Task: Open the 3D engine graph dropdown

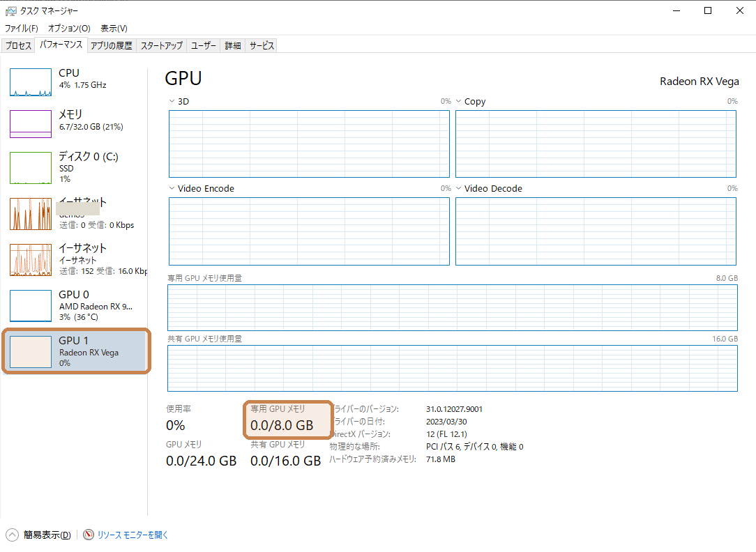Action: pyautogui.click(x=172, y=101)
